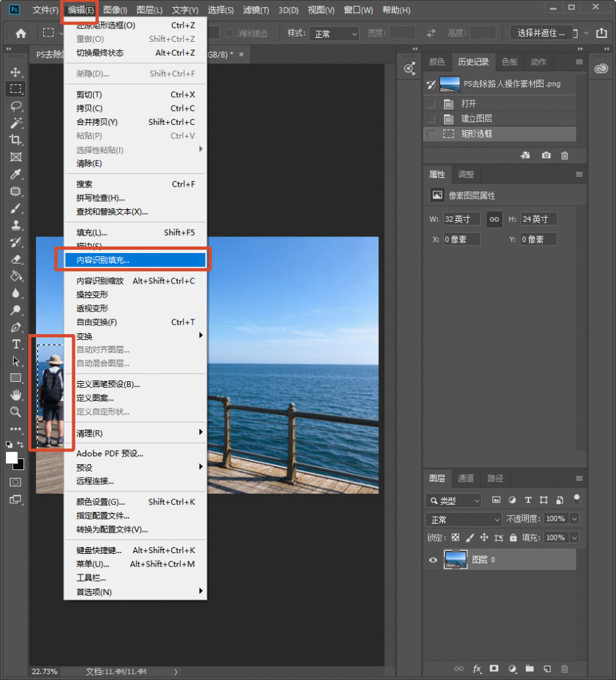Screen dimensions: 616x680
Task: Select the Zoom tool
Action: click(16, 412)
